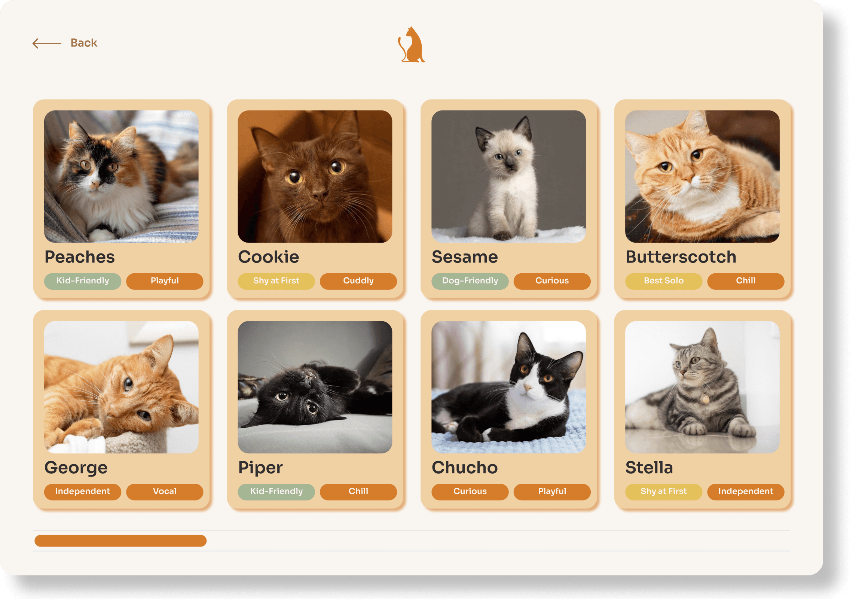Go back using the Back link
Screen dimensions: 868x599
coord(84,43)
